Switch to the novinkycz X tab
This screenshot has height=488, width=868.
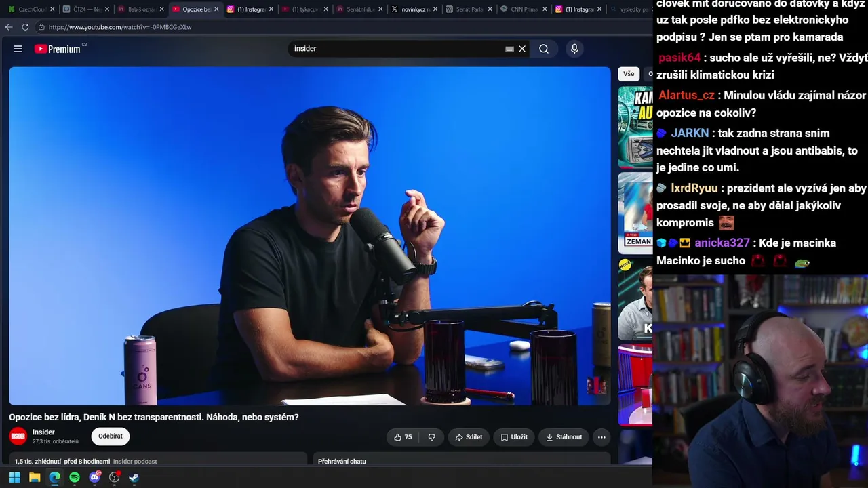click(415, 9)
